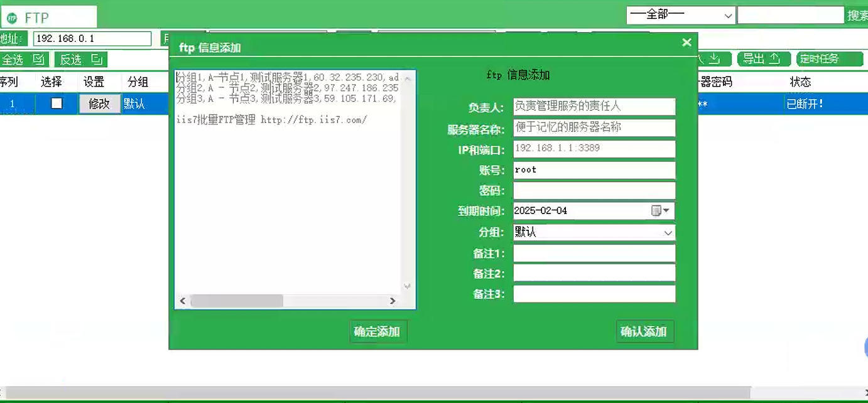
Task: Click the search text box beside 搜索
Action: pos(790,15)
